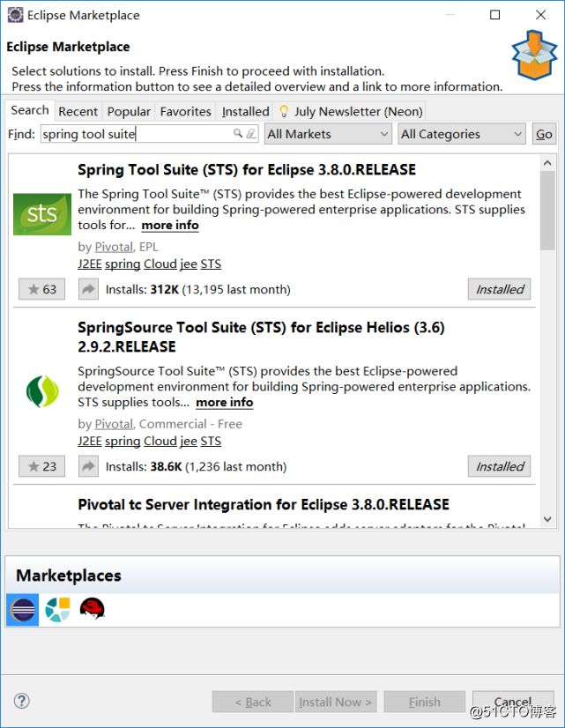Image resolution: width=565 pixels, height=728 pixels.
Task: Click the green sts logo thumbnail
Action: [42, 214]
